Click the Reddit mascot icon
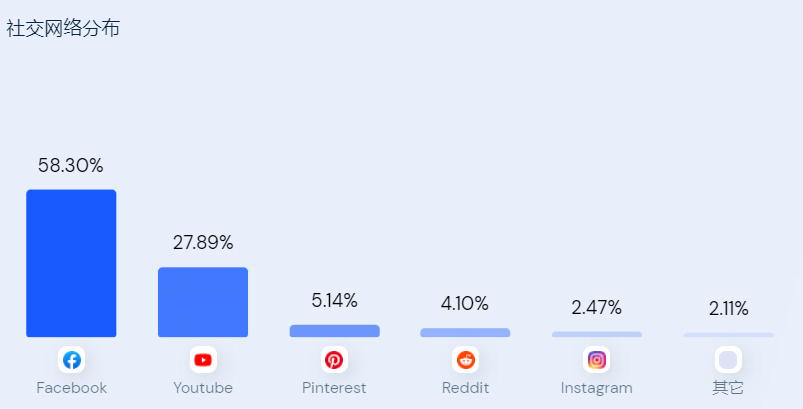This screenshot has width=803, height=409. click(465, 360)
